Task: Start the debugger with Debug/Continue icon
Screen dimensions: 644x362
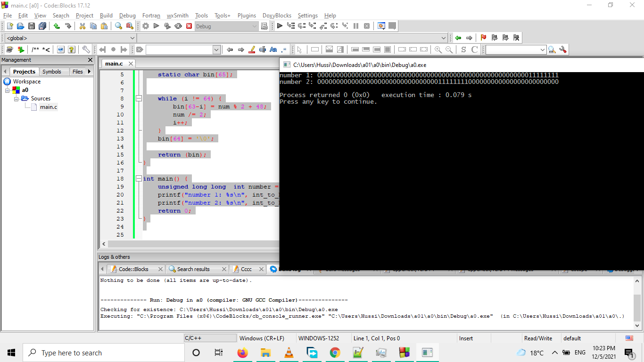Action: (x=280, y=26)
